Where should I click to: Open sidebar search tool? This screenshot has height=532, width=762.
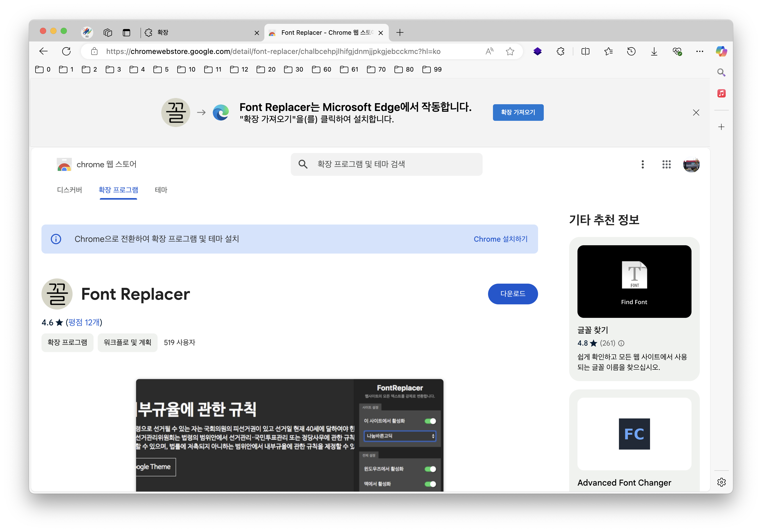tap(721, 72)
